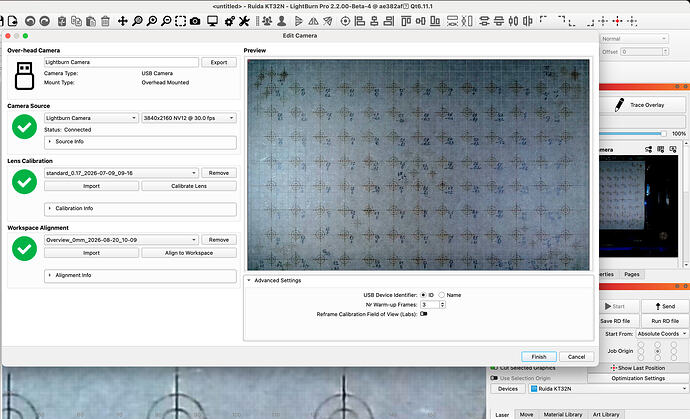This screenshot has height=419, width=690.
Task: Open the Lightburn Camera source dropdown
Action: coord(92,118)
